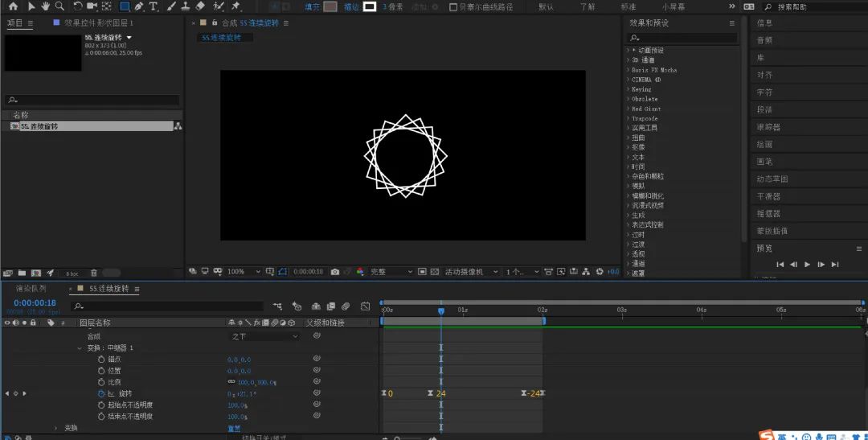
Task: Click the Home icon in toolbar
Action: [x=14, y=6]
